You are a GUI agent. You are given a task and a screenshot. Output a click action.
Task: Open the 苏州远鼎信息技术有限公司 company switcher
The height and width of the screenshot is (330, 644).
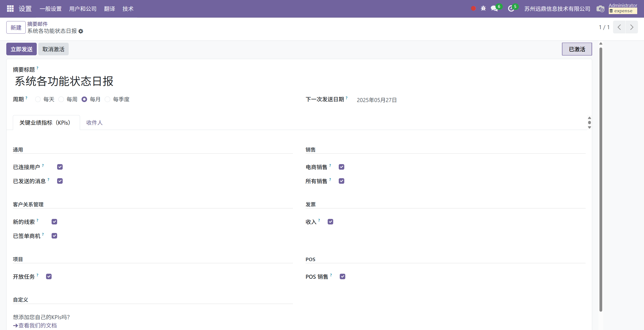click(x=557, y=9)
